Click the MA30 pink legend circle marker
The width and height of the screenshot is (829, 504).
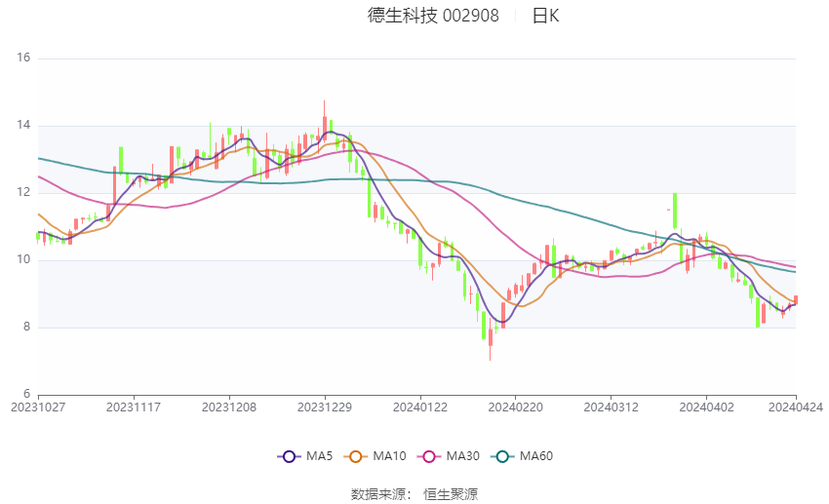(426, 456)
